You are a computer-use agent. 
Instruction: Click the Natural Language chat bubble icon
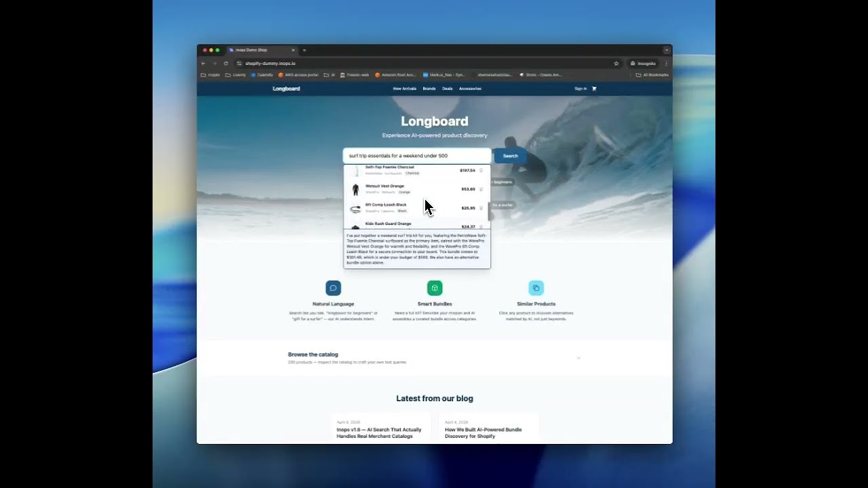click(x=333, y=288)
